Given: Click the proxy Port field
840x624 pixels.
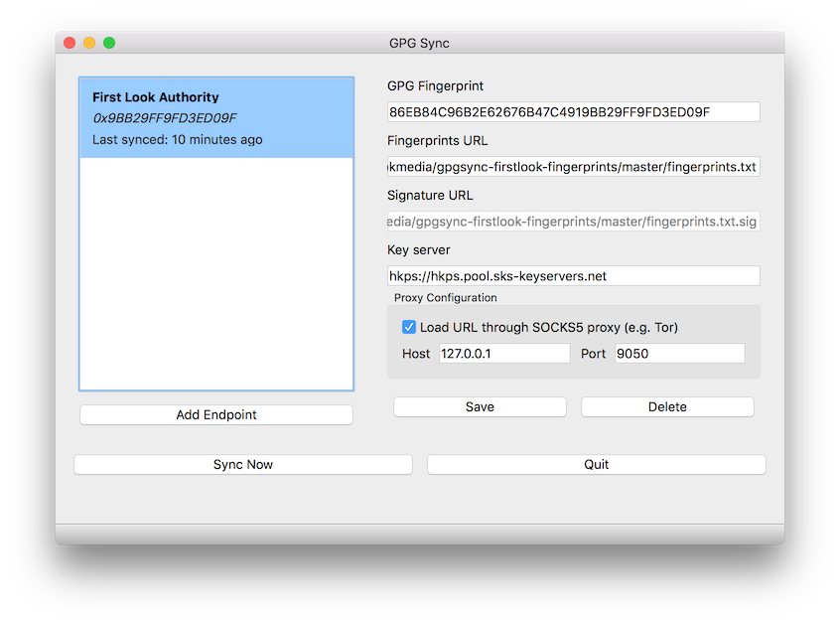Looking at the screenshot, I should coord(680,354).
